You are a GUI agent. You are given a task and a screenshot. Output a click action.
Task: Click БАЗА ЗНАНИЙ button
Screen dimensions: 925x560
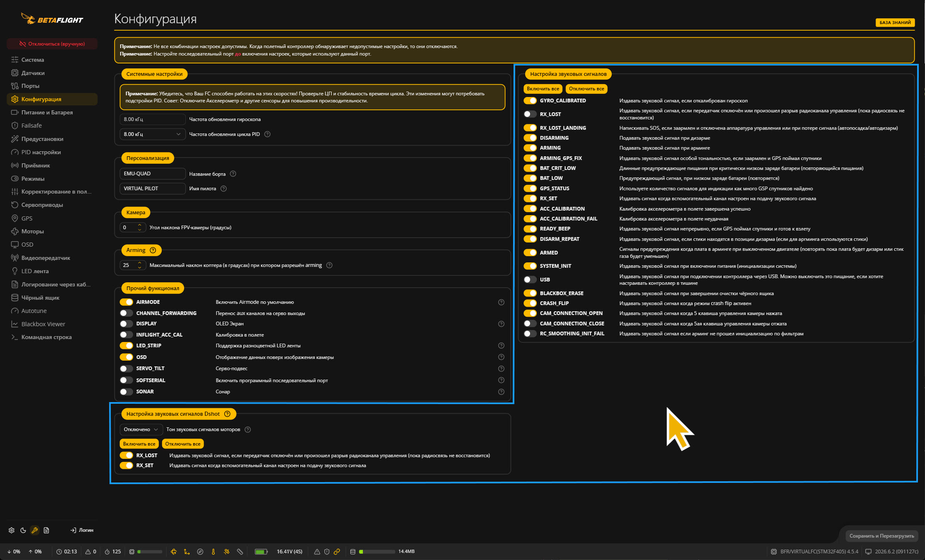coord(895,22)
